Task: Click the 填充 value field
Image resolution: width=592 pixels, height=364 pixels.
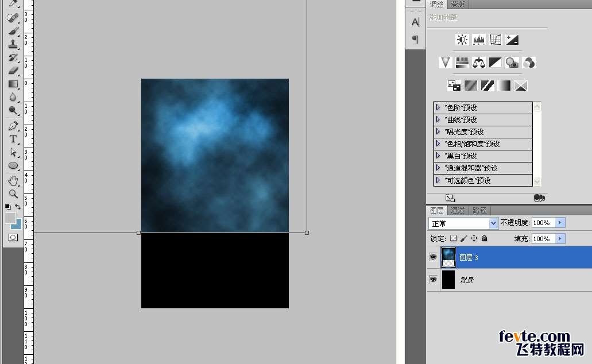Action: coord(543,239)
